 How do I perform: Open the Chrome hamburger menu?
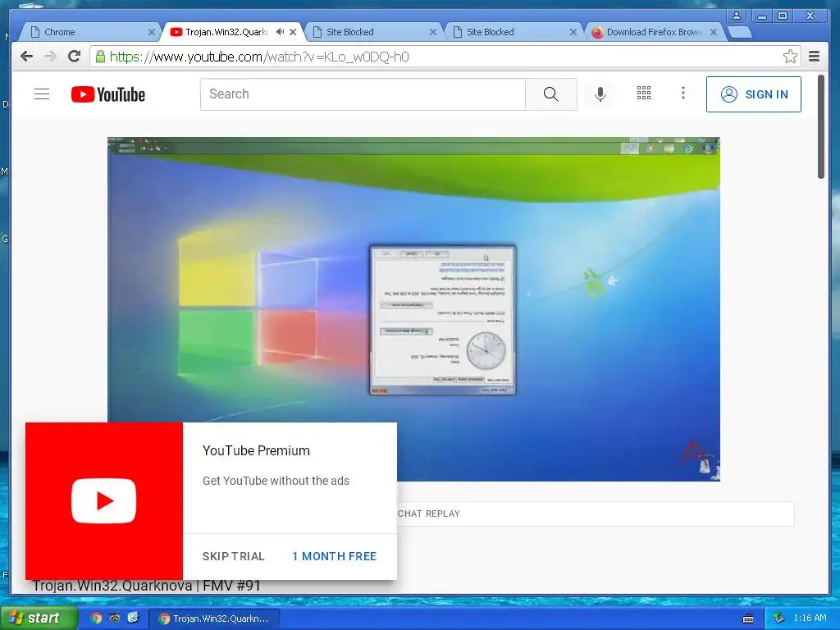click(815, 57)
